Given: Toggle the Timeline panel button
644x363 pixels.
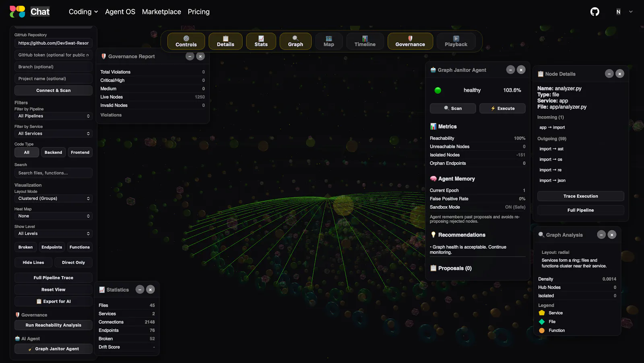Looking at the screenshot, I should pyautogui.click(x=365, y=41).
